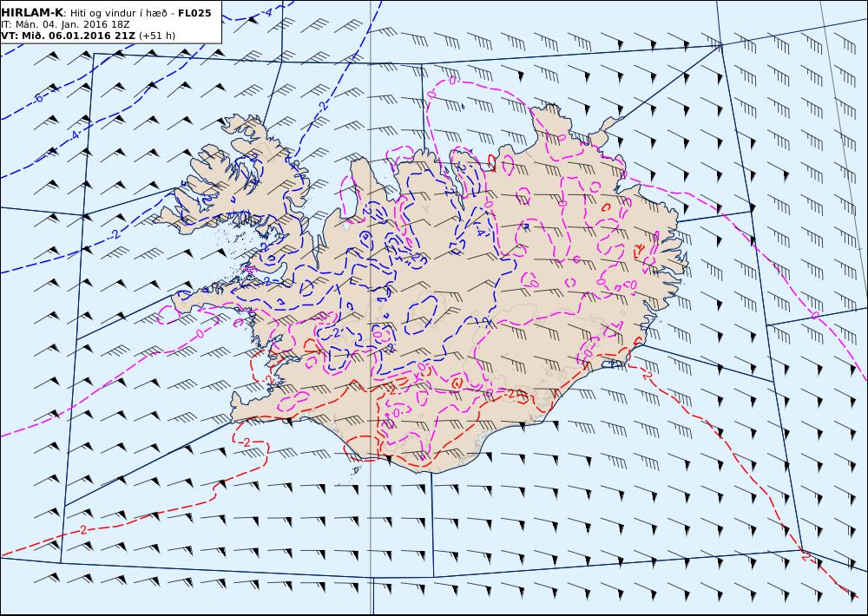Click the valid time "Mið. 06.01.2016 21Z"
868x616 pixels.
[x=78, y=36]
